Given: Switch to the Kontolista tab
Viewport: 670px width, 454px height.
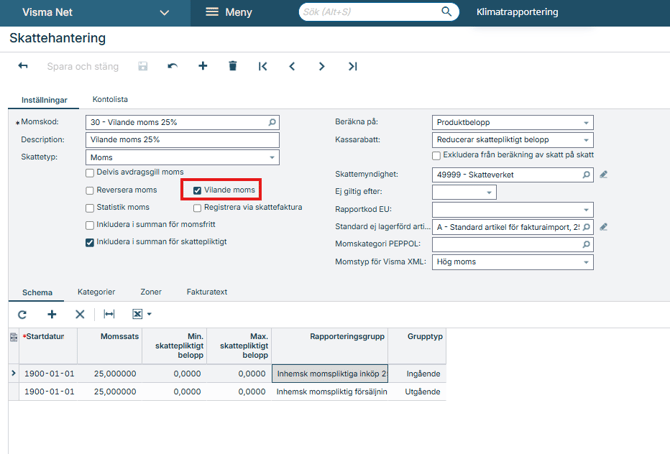Looking at the screenshot, I should [110, 99].
